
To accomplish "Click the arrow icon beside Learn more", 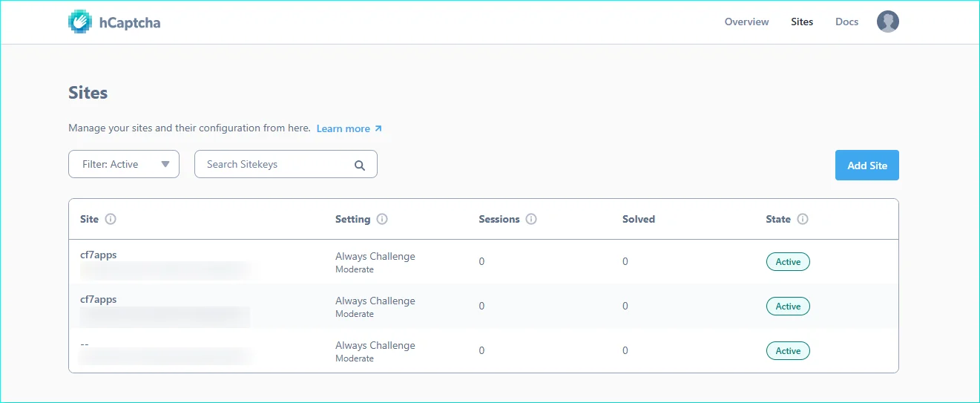I will 378,128.
